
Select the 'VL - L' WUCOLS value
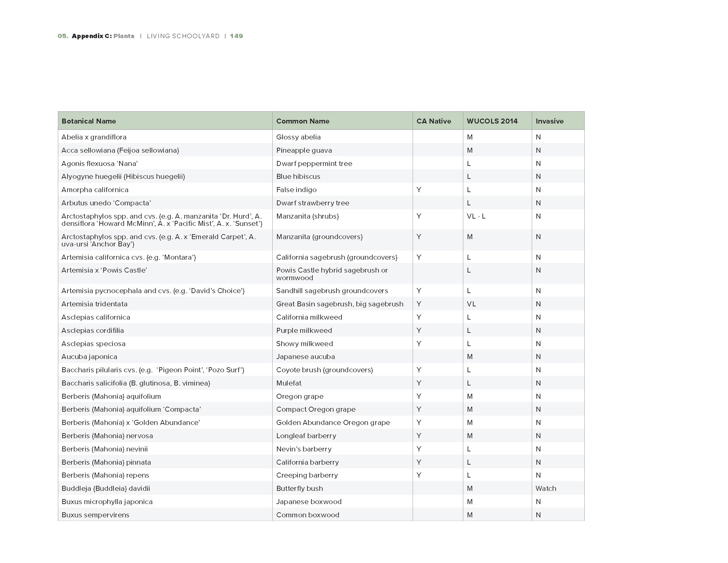(476, 216)
